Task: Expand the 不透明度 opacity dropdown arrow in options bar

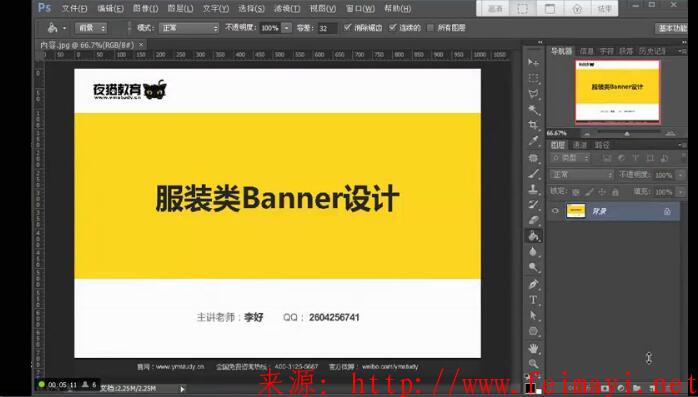Action: 287,28
